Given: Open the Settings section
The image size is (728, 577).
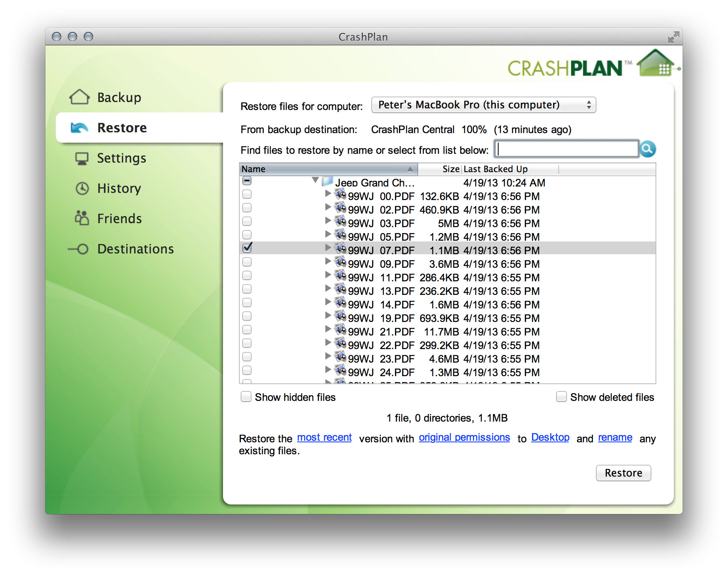Looking at the screenshot, I should pos(121,158).
